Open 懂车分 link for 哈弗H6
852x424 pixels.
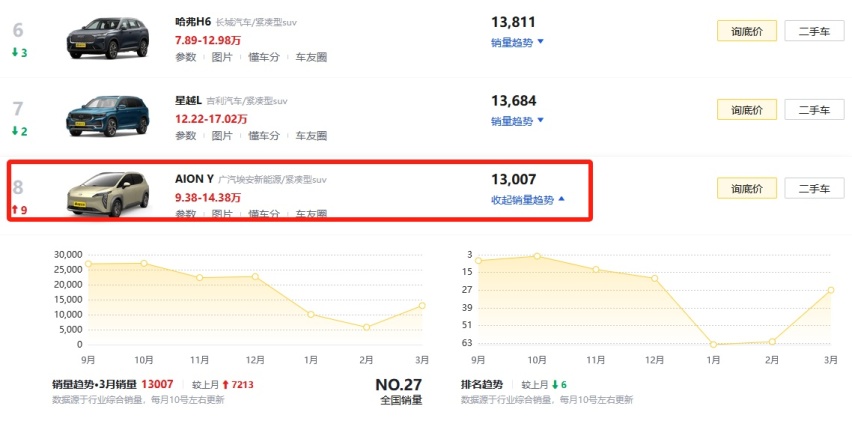(x=264, y=57)
